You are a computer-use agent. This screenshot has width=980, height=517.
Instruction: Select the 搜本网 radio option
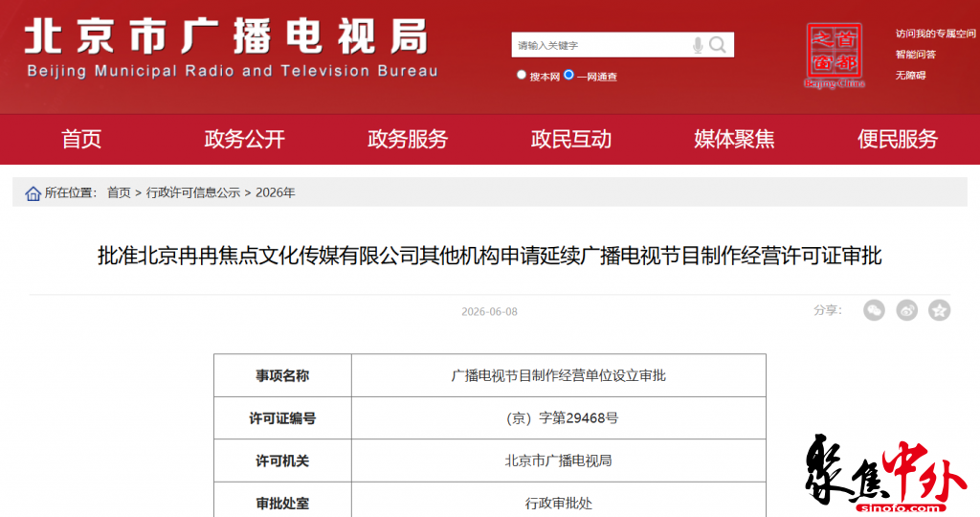coord(522,75)
